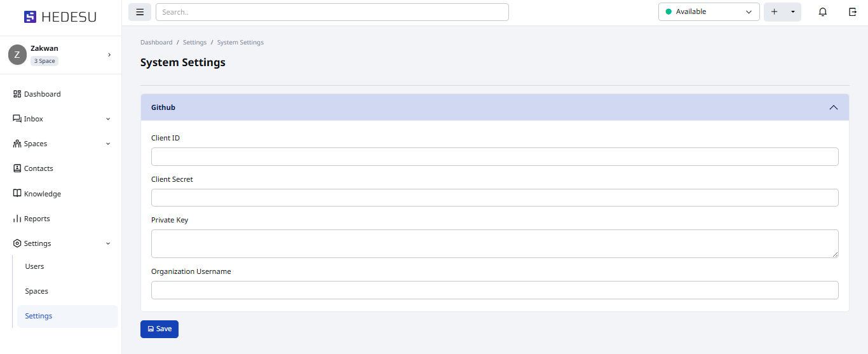Go to Dashboard breadcrumb link

tap(156, 43)
